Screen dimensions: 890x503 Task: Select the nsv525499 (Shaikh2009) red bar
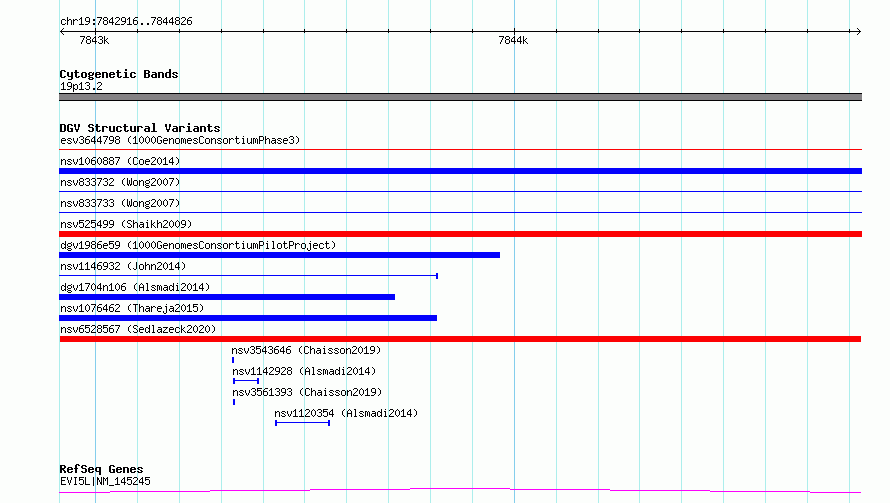pyautogui.click(x=460, y=234)
